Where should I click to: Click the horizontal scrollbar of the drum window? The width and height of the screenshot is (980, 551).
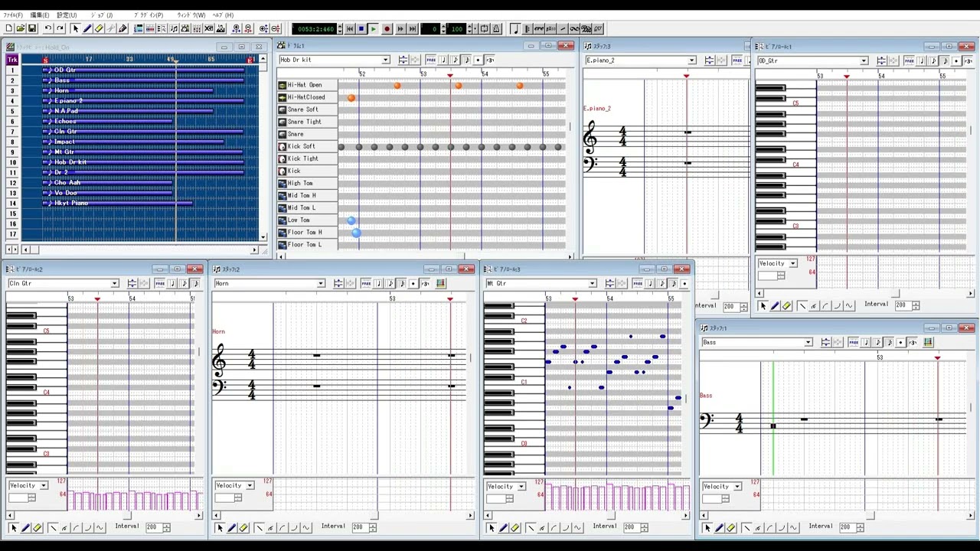tap(426, 256)
